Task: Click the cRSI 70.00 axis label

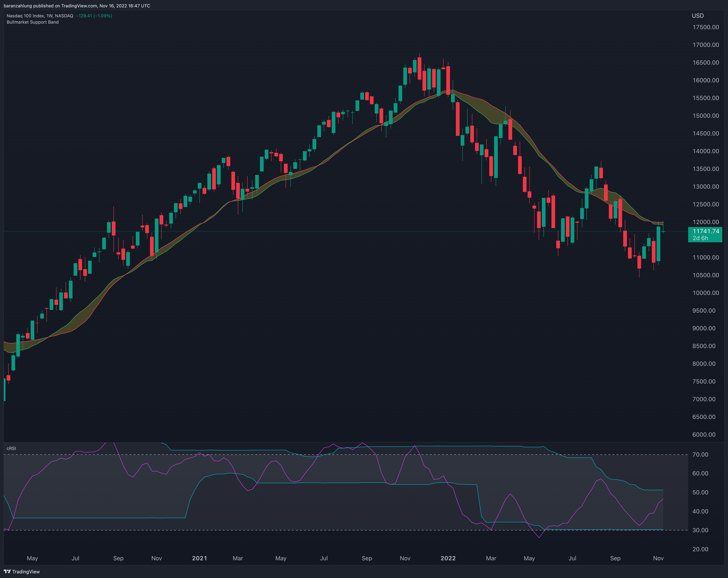Action: pyautogui.click(x=700, y=455)
